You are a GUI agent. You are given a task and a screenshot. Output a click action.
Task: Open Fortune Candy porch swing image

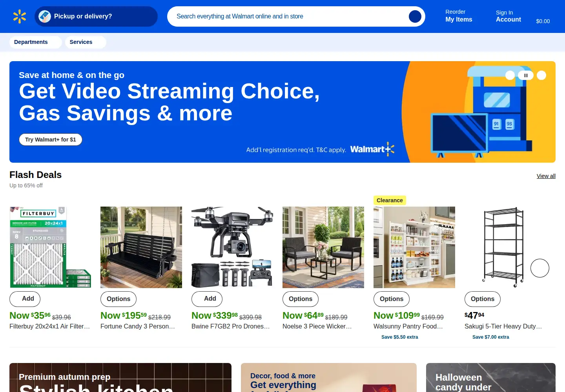[x=141, y=247]
